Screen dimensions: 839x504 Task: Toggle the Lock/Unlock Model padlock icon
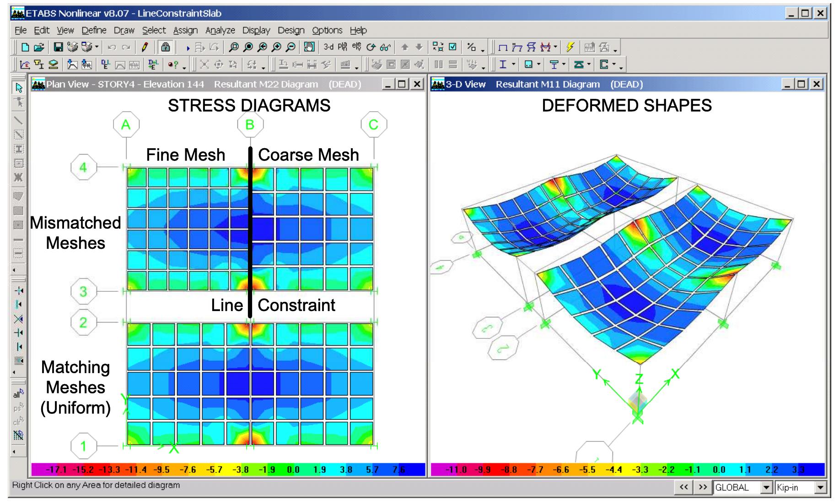[x=166, y=47]
